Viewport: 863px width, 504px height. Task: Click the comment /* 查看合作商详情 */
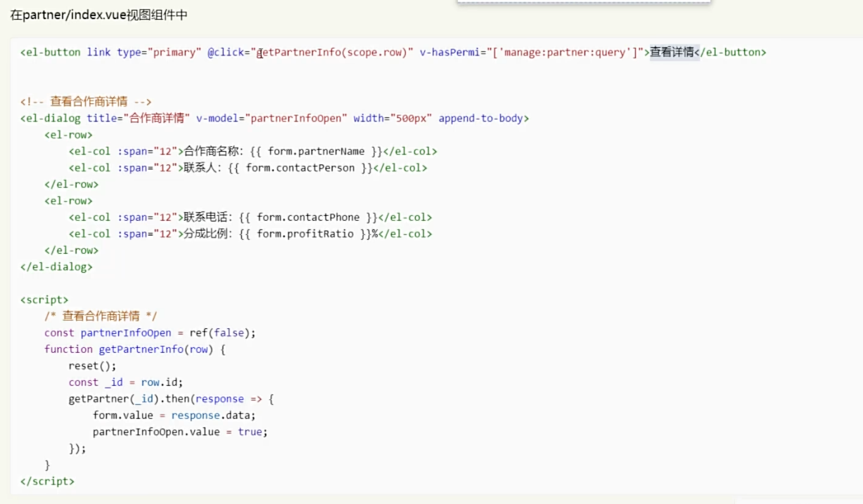(101, 316)
